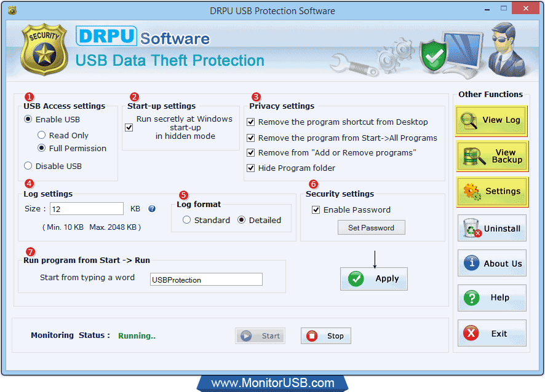
Task: Click the blue help icon beside log size KB
Action: (x=152, y=209)
